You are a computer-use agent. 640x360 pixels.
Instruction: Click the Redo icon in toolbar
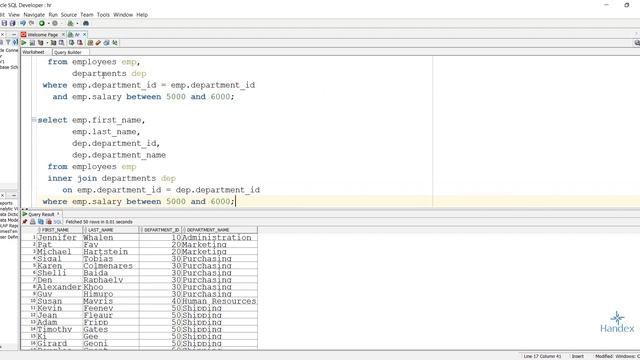(31, 23)
